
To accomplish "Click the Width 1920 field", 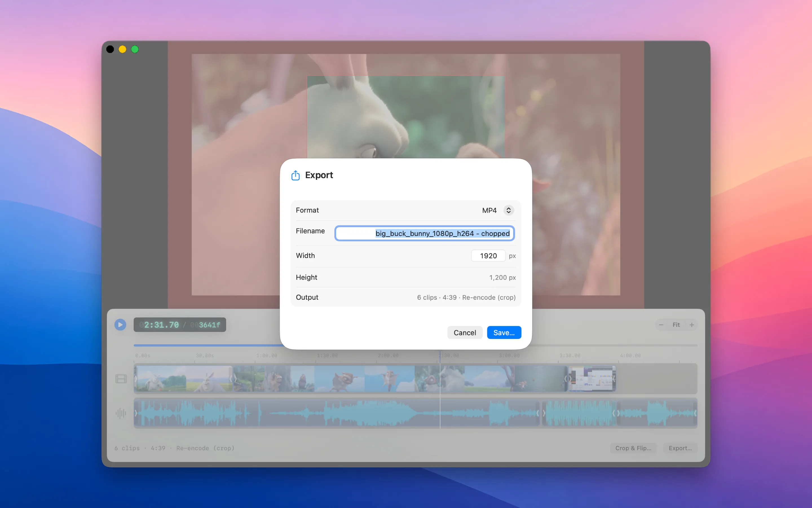I will pyautogui.click(x=488, y=256).
